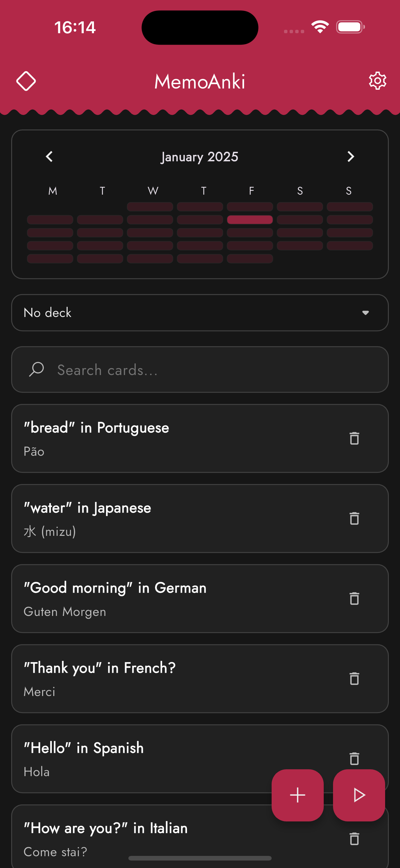Delete the "Hello" in Spanish card

tap(354, 759)
